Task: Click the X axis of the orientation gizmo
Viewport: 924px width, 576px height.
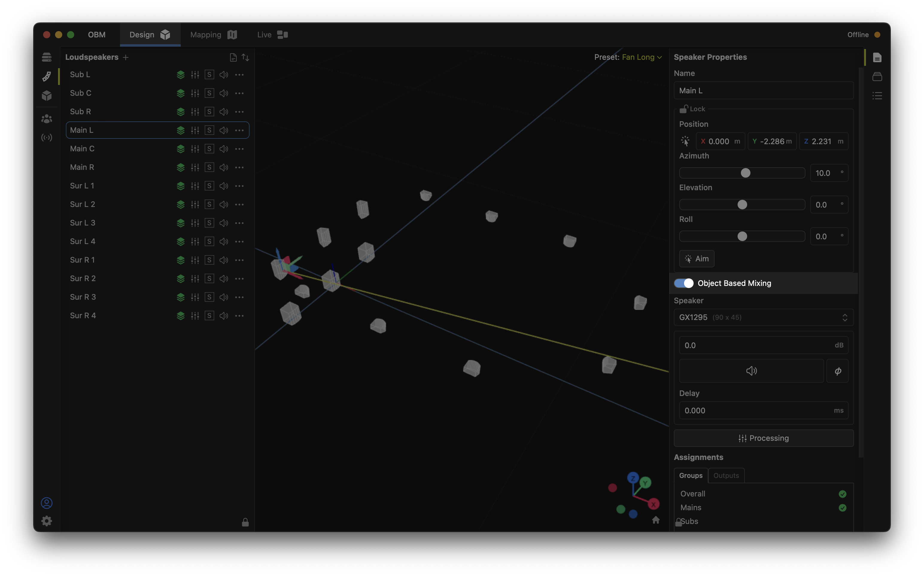Action: pyautogui.click(x=654, y=504)
